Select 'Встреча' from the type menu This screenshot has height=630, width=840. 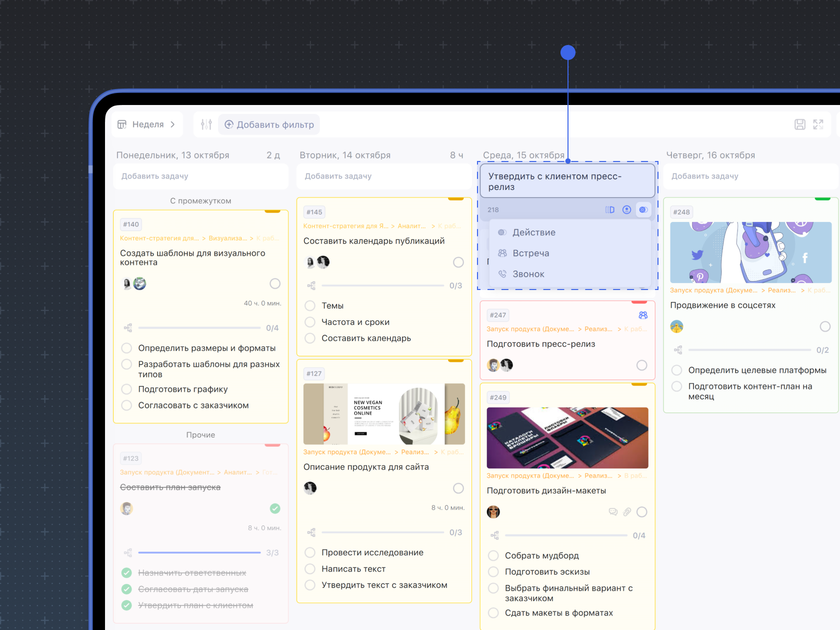tap(530, 253)
